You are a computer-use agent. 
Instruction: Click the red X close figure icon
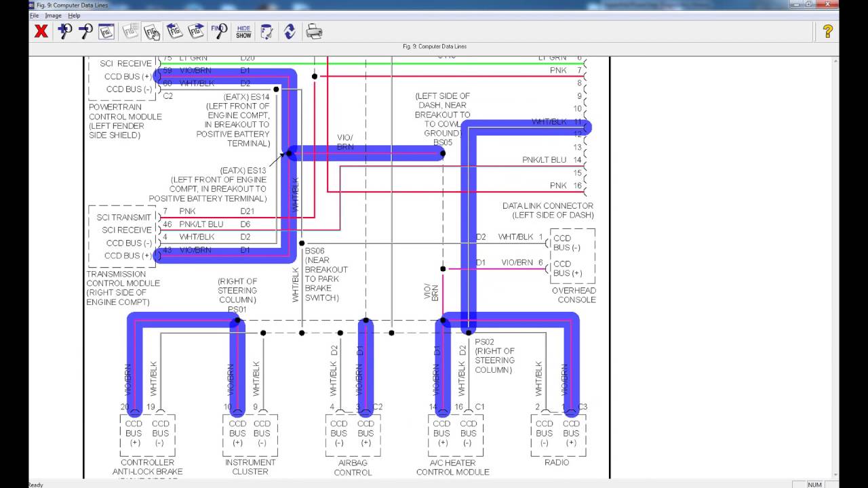pyautogui.click(x=41, y=31)
